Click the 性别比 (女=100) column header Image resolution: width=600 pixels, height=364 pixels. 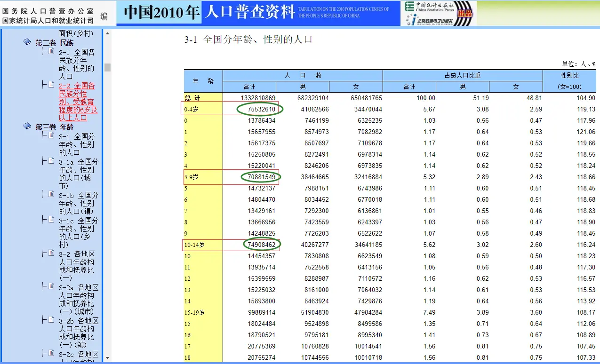(569, 81)
